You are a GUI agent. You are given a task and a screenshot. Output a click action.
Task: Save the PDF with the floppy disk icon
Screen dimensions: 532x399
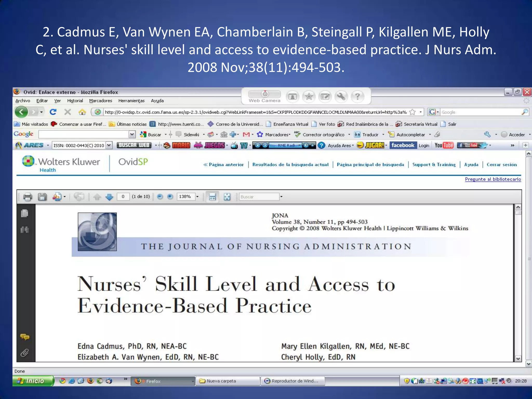tap(42, 197)
